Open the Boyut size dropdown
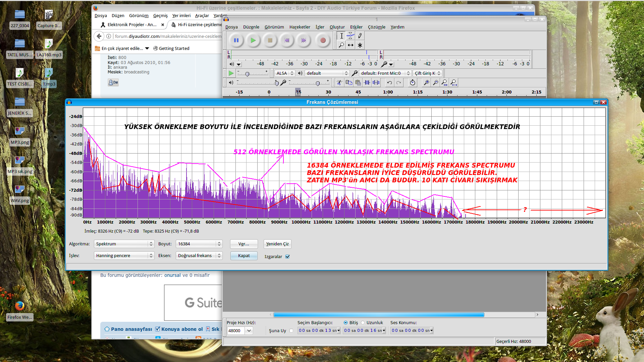 [x=199, y=244]
